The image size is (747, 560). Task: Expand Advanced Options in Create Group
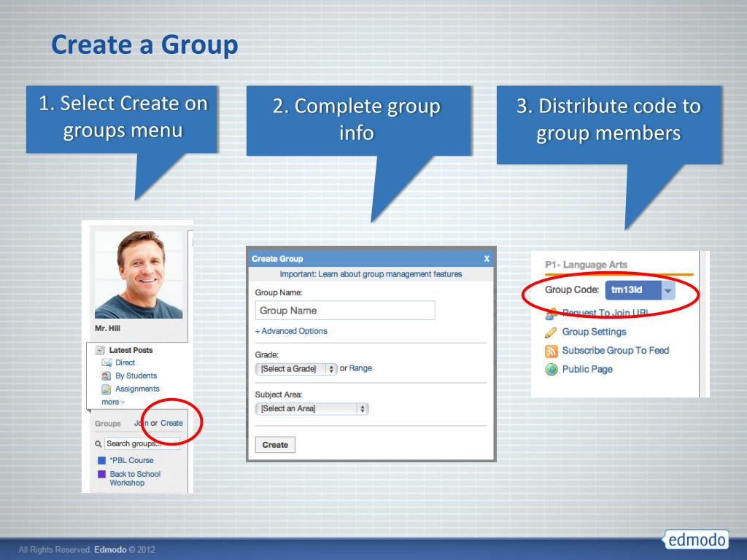291,331
